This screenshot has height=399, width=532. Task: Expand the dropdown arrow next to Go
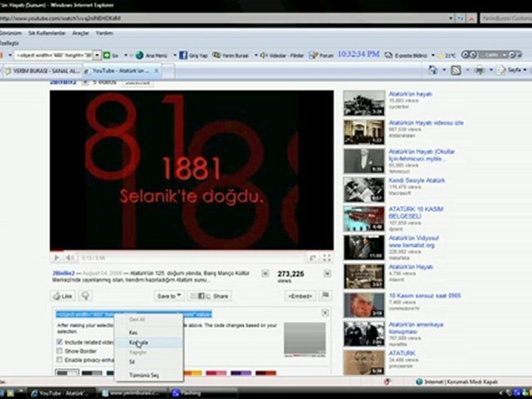126,55
